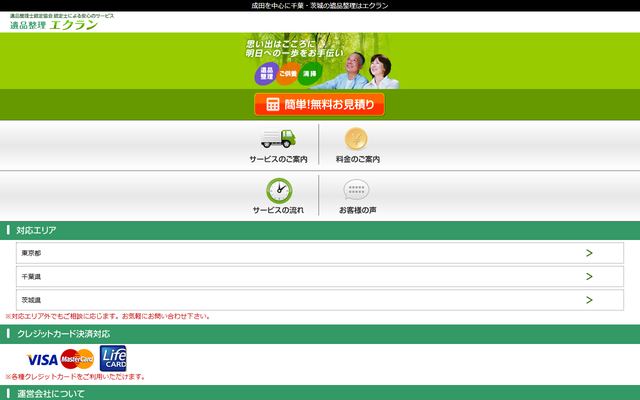Click the chevron arrow on 東京都 row
The image size is (640, 400).
tap(589, 253)
